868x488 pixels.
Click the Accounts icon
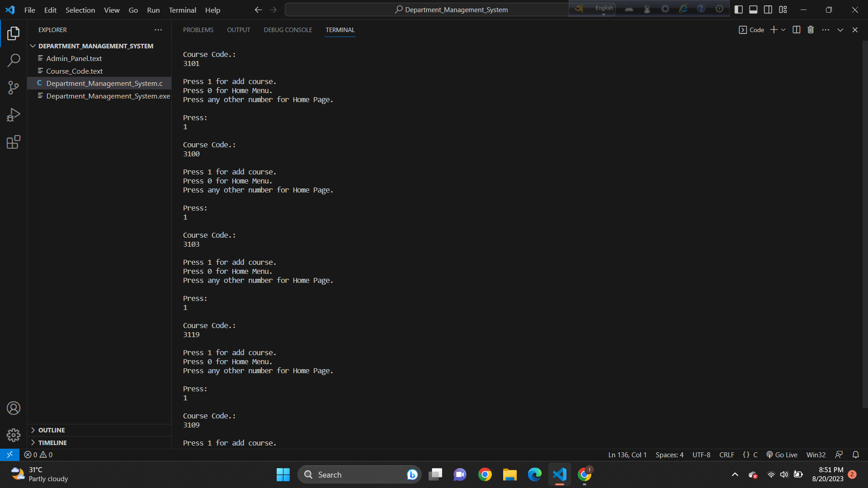[14, 408]
